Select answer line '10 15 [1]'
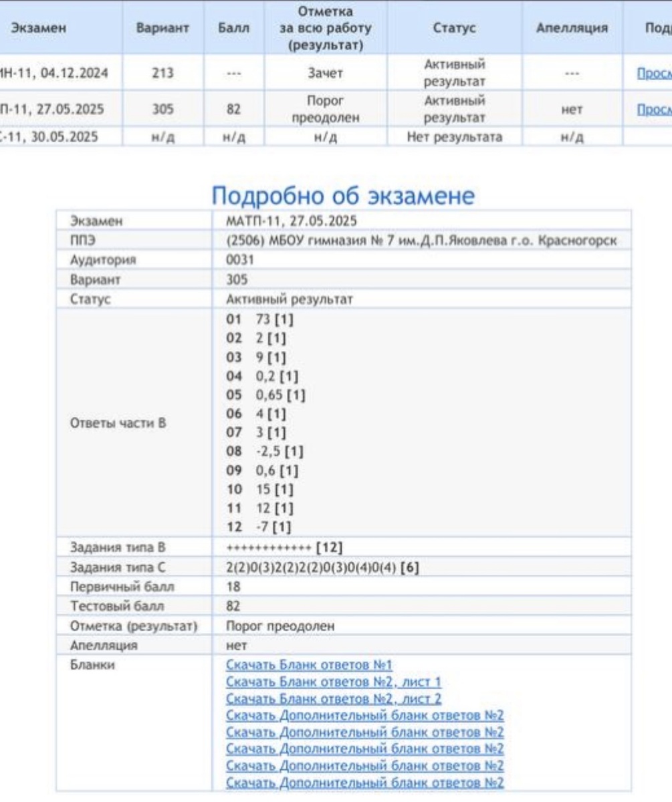672x802 pixels. click(259, 490)
